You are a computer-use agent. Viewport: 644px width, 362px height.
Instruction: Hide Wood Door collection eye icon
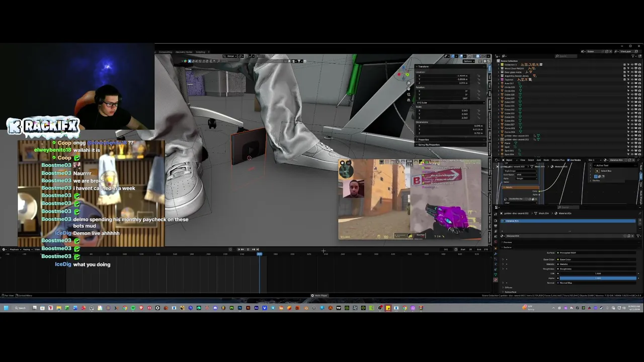tap(632, 68)
